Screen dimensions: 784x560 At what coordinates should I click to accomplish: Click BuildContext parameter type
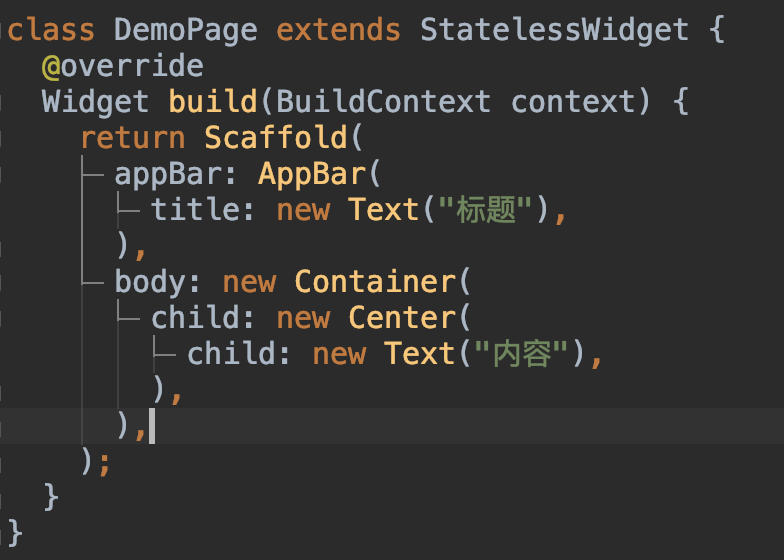(383, 102)
